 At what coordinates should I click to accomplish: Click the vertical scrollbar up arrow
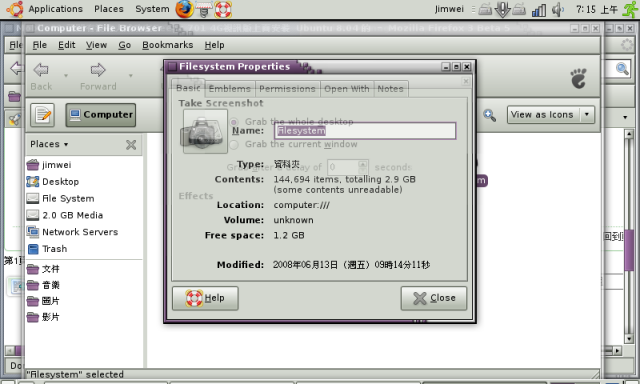coord(629,134)
